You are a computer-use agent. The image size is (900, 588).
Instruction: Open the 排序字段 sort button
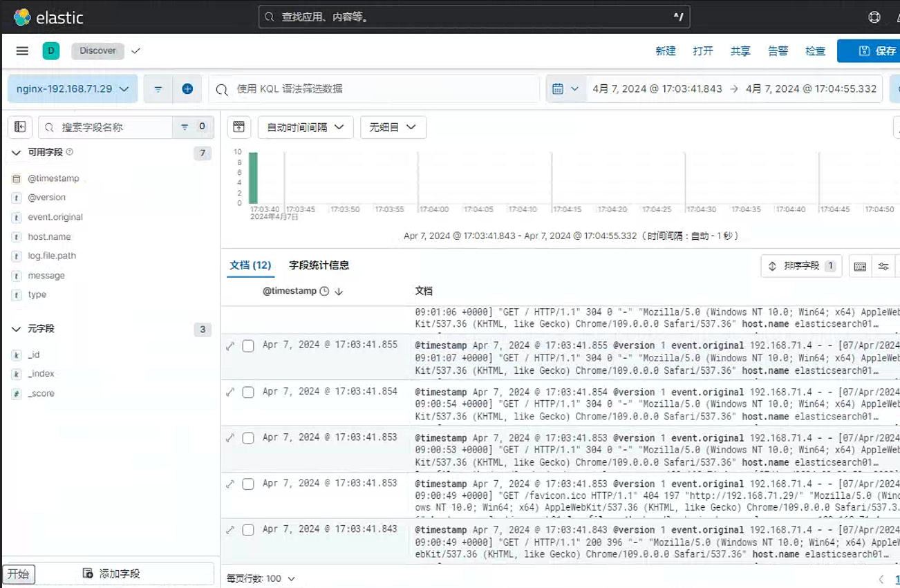801,266
